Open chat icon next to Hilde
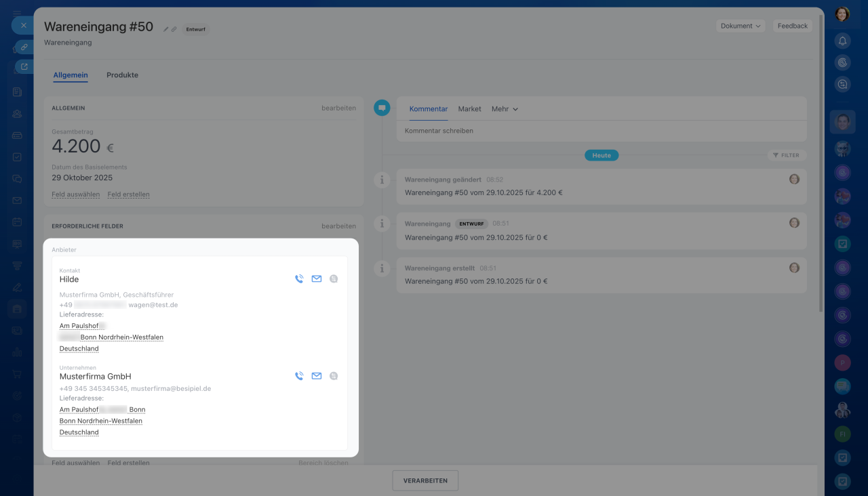Viewport: 868px width, 496px height. (x=334, y=278)
